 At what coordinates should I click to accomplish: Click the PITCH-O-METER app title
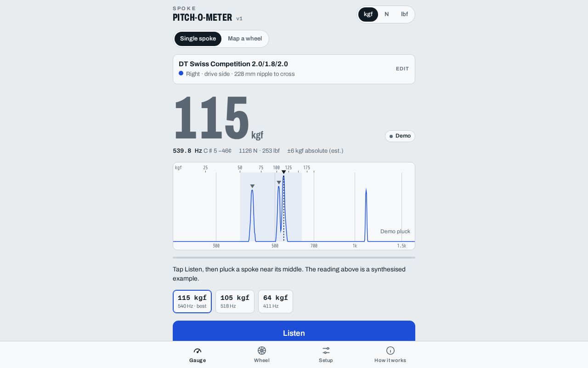click(x=203, y=17)
